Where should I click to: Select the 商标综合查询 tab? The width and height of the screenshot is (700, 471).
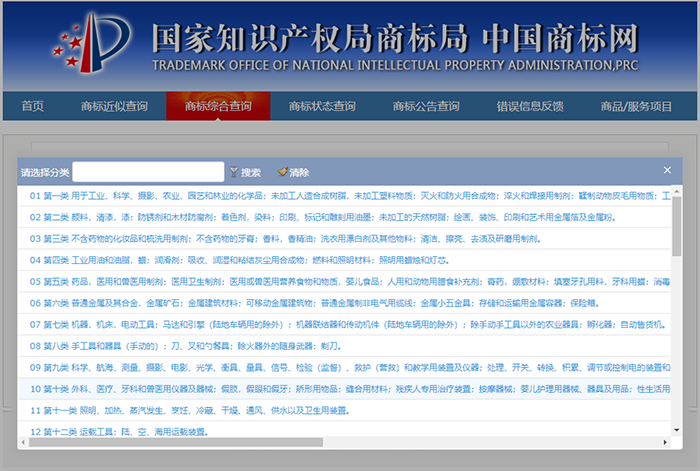tap(218, 106)
